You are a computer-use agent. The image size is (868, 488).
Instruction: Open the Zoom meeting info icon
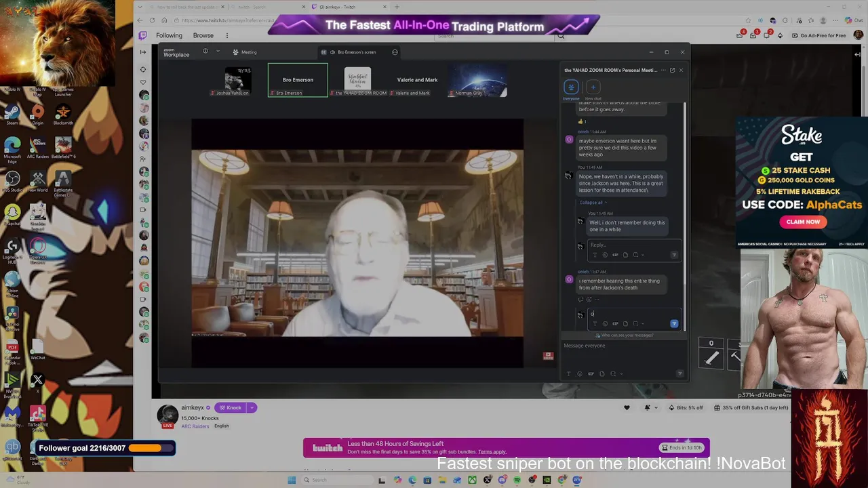tap(205, 52)
